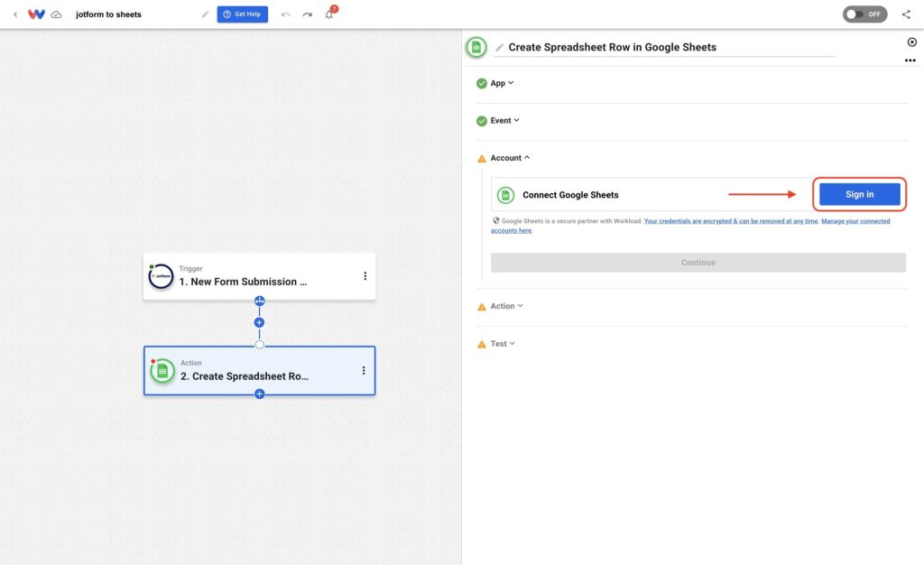Screen dimensions: 924x565
Task: Click the jotform to sheets workflow title
Action: click(x=108, y=14)
